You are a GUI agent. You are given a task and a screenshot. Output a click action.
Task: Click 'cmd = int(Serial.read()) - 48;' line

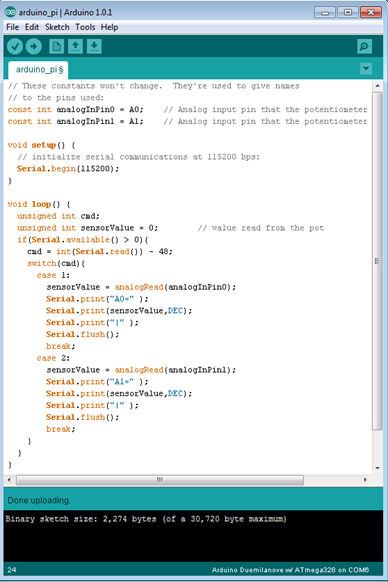100,252
